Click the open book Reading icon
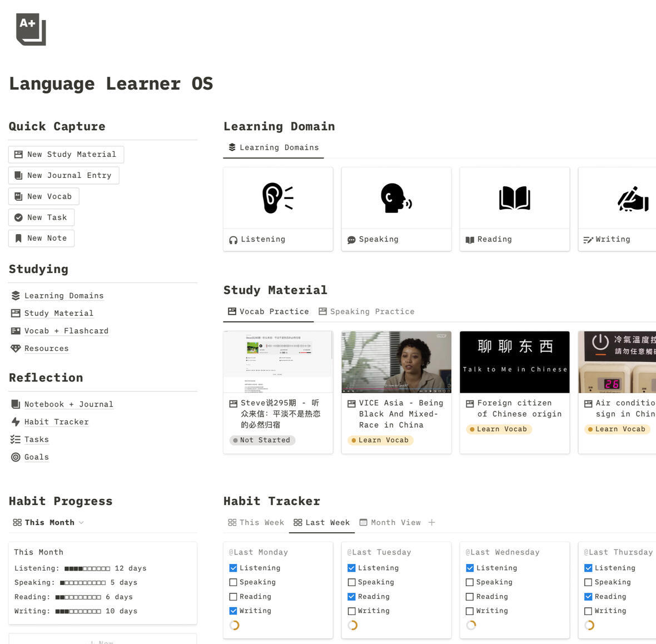Image resolution: width=656 pixels, height=644 pixels. [x=514, y=198]
